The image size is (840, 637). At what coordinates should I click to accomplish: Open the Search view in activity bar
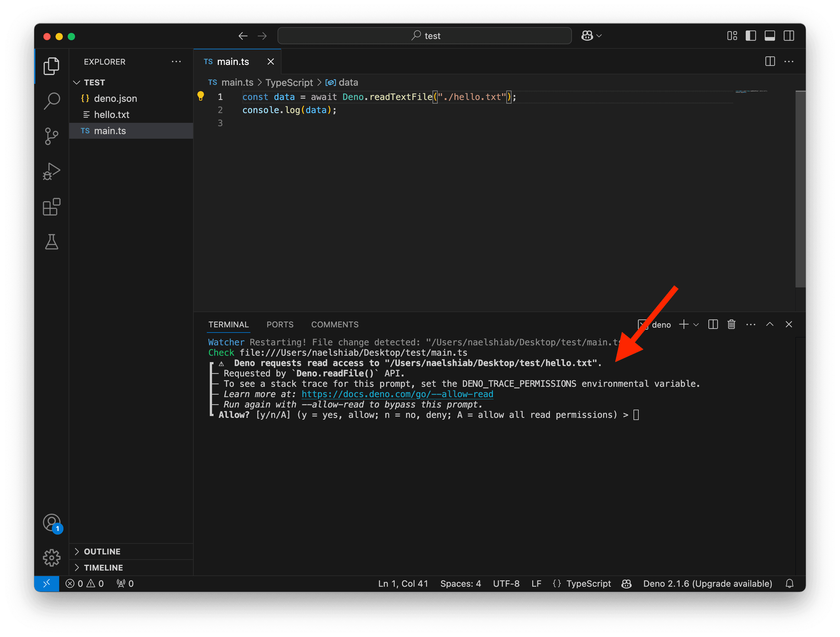tap(51, 101)
